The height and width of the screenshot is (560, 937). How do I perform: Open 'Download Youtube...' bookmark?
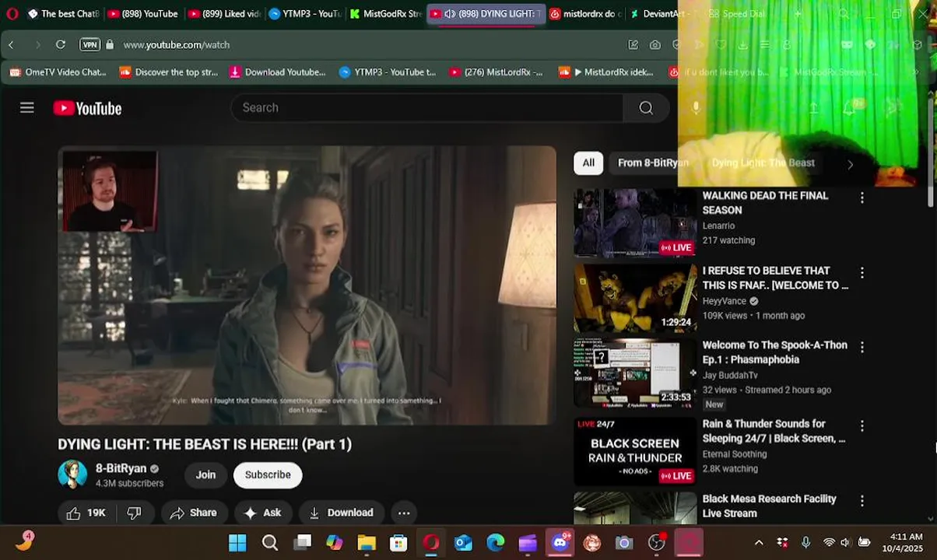point(278,72)
